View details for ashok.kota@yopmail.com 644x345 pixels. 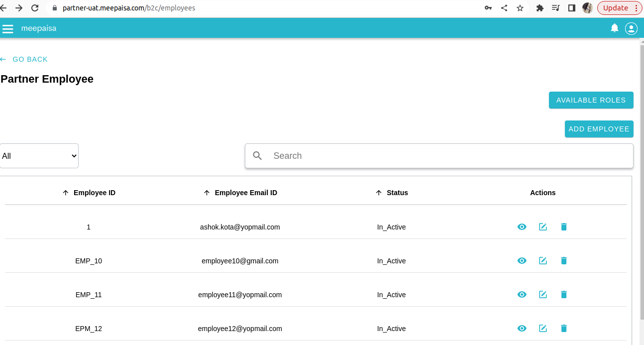(522, 227)
